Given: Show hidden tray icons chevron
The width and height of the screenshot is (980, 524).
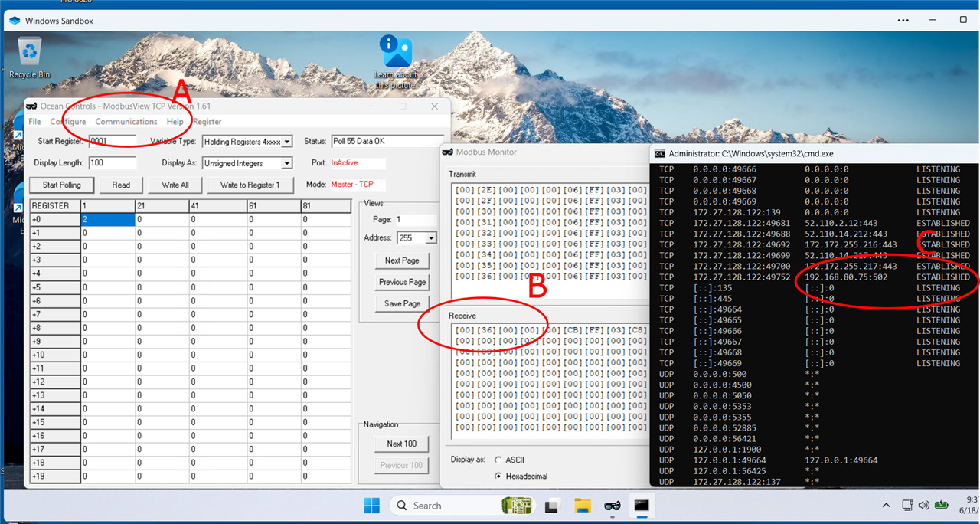Looking at the screenshot, I should point(886,506).
